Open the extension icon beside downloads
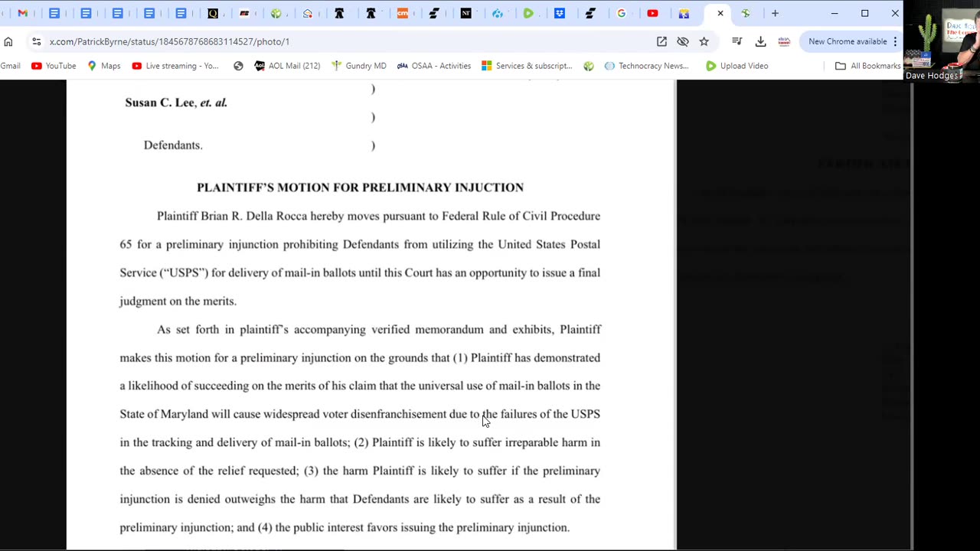980x551 pixels. [783, 41]
